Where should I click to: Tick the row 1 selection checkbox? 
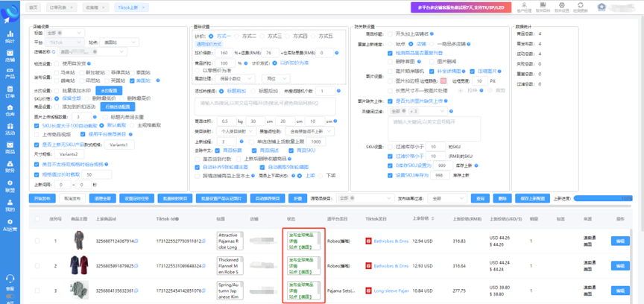coord(37,241)
